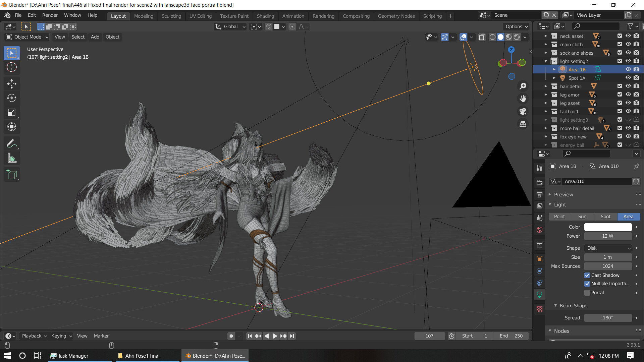Switch to the Scripting workspace tab
The image size is (644, 362).
tap(433, 16)
